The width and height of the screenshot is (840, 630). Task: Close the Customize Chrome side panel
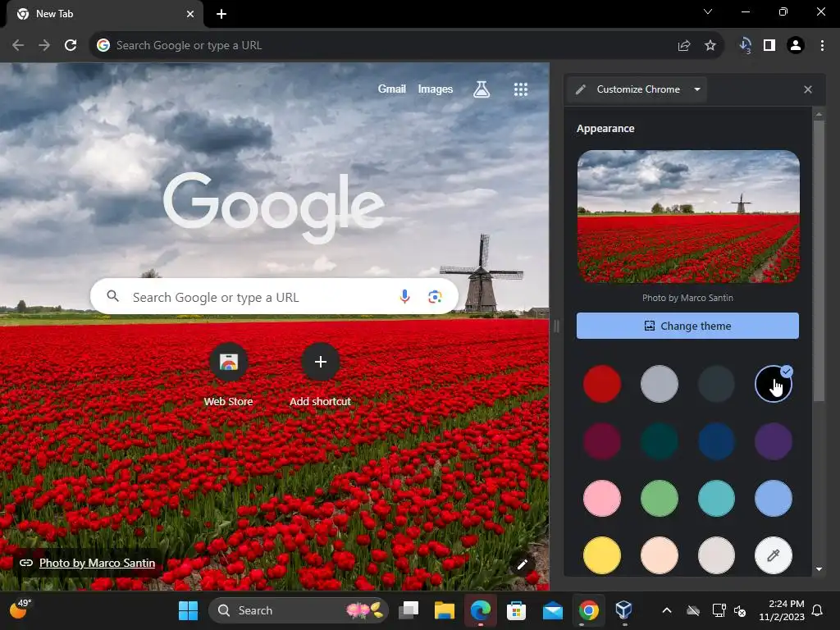pos(808,89)
